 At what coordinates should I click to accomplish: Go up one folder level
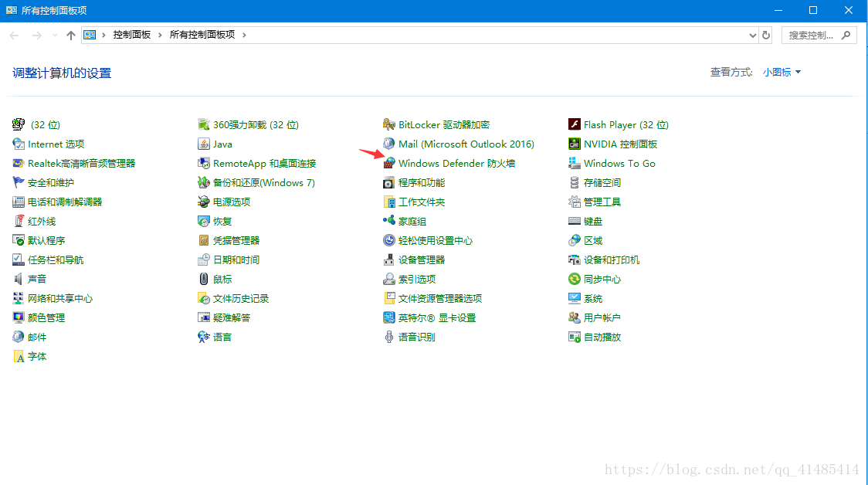[x=71, y=36]
